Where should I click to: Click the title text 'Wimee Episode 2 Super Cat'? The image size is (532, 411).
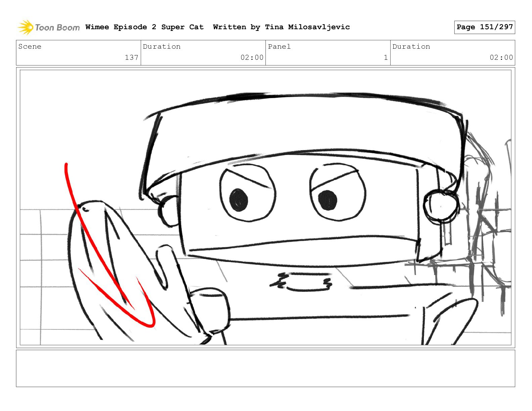pos(144,27)
